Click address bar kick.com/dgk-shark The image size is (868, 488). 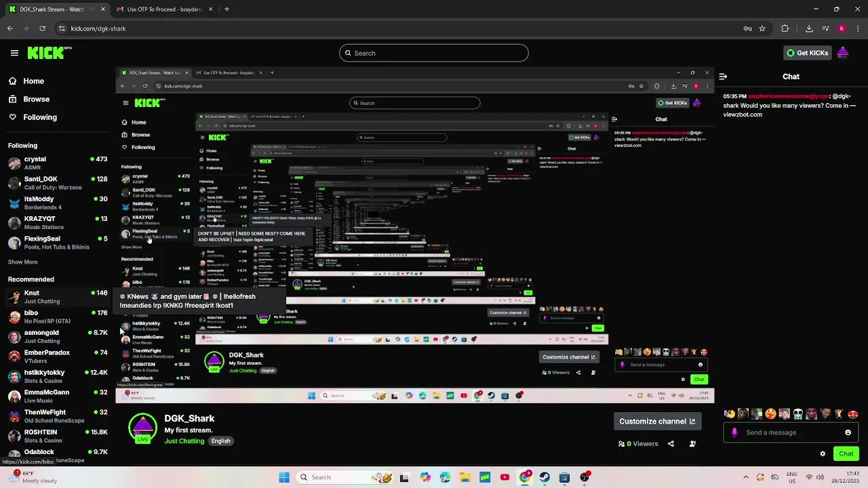click(x=98, y=28)
